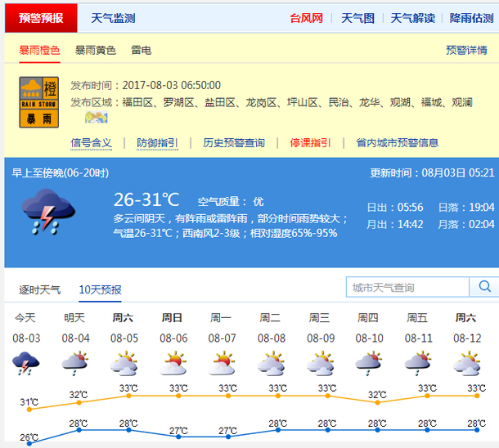Open the 台风网 link

click(x=306, y=18)
